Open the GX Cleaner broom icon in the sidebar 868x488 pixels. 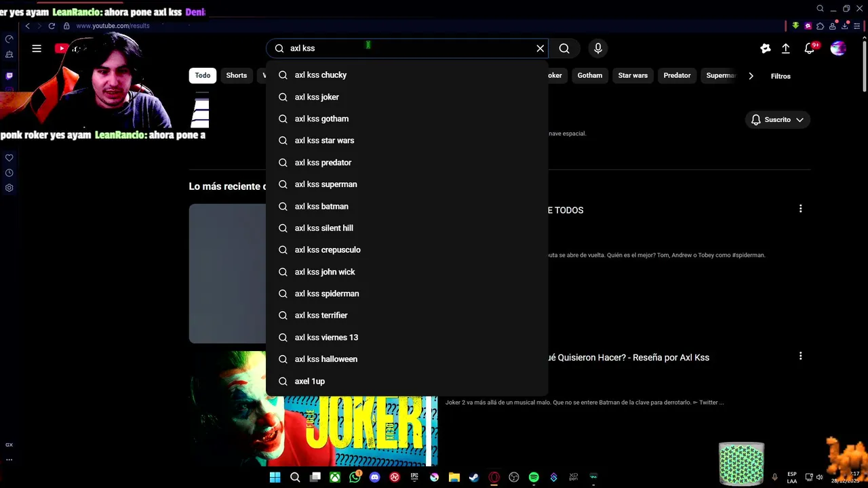click(x=9, y=54)
